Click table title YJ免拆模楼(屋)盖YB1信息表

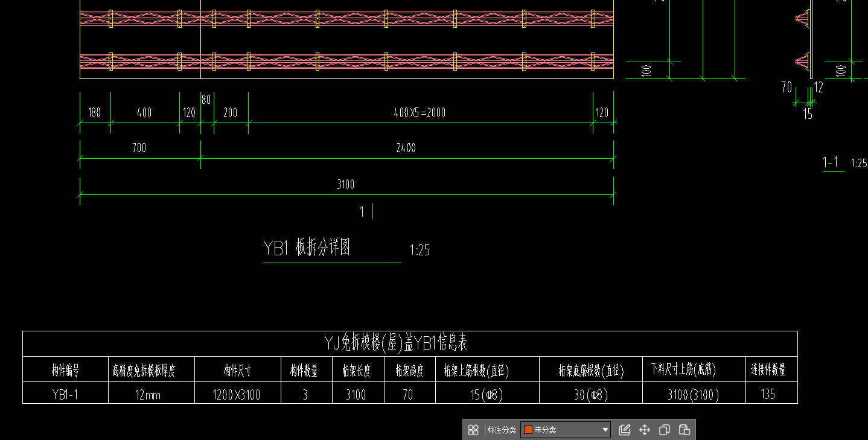395,344
